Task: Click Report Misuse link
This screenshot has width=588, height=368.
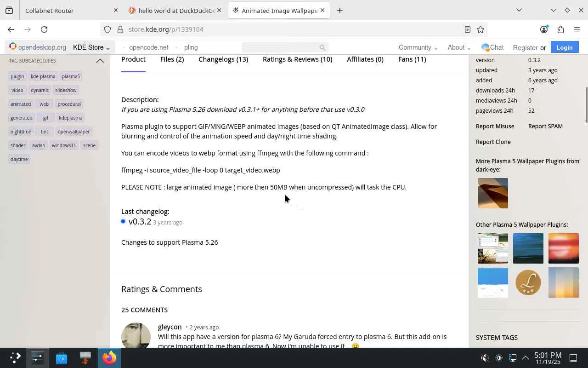Action: pos(495,126)
